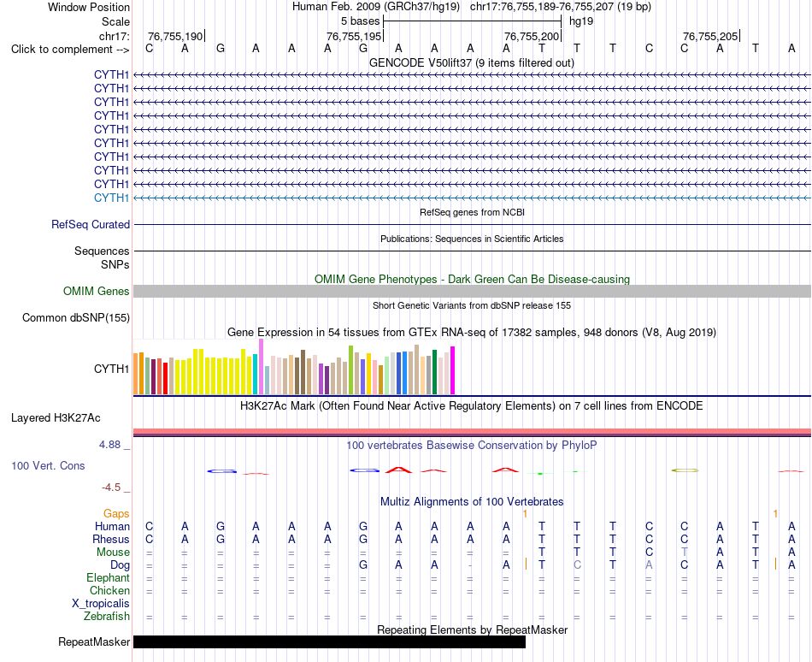Click the Gaps row label
Viewport: 812px width, 662px height.
tap(116, 513)
